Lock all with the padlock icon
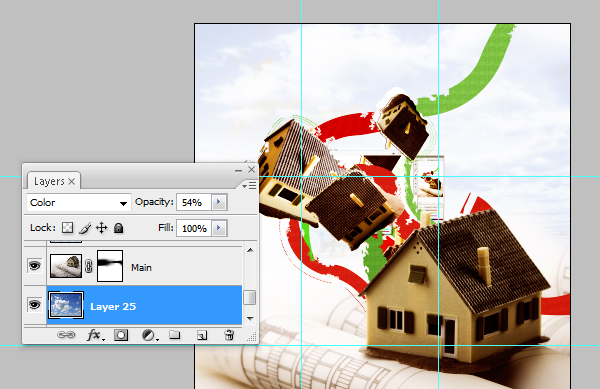This screenshot has height=389, width=600. (x=119, y=228)
